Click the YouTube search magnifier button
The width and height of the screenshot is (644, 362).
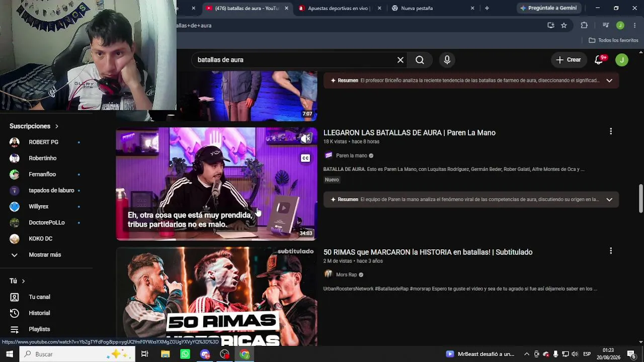pos(420,60)
